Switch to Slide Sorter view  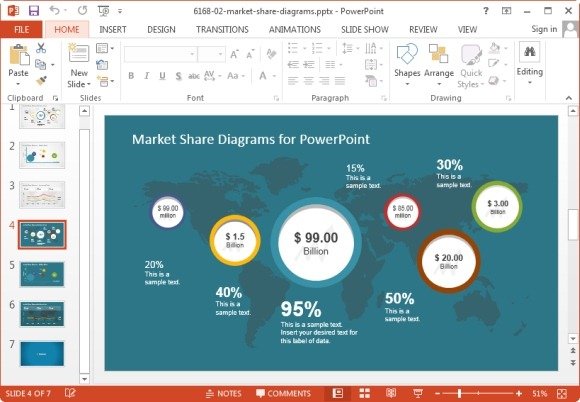coord(365,393)
